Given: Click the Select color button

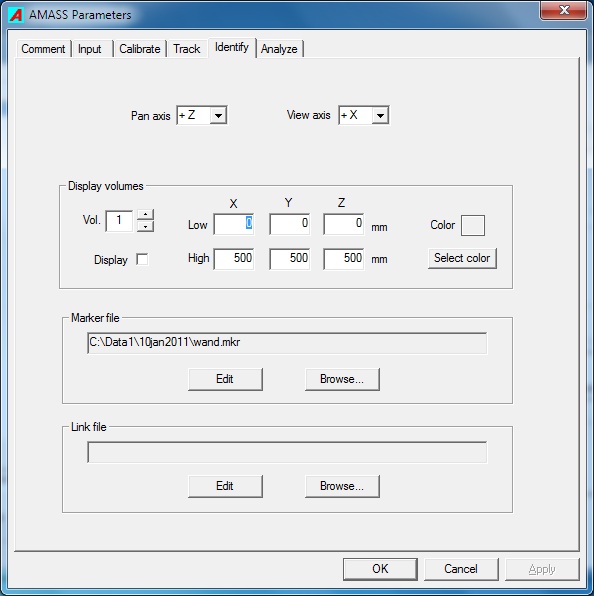Looking at the screenshot, I should point(462,258).
